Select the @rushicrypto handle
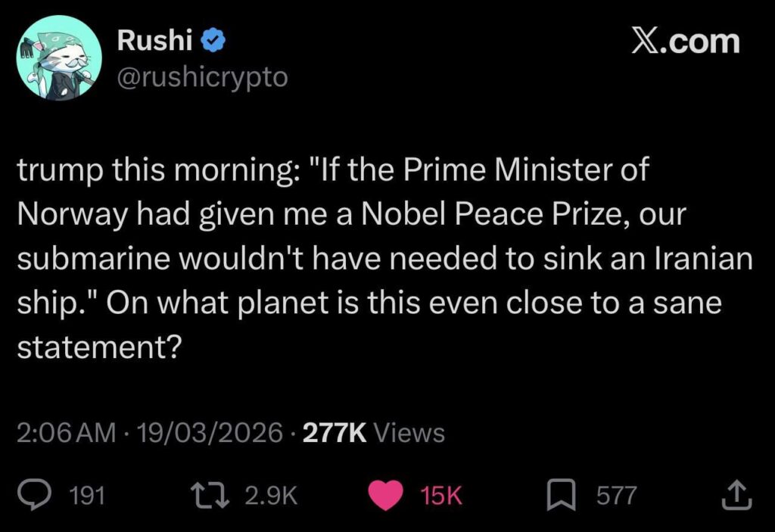 tap(202, 76)
